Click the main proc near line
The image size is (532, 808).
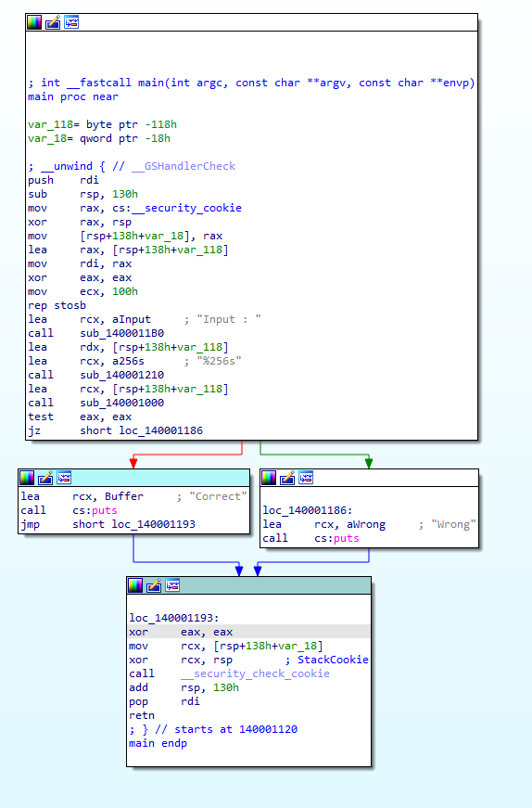click(x=73, y=96)
